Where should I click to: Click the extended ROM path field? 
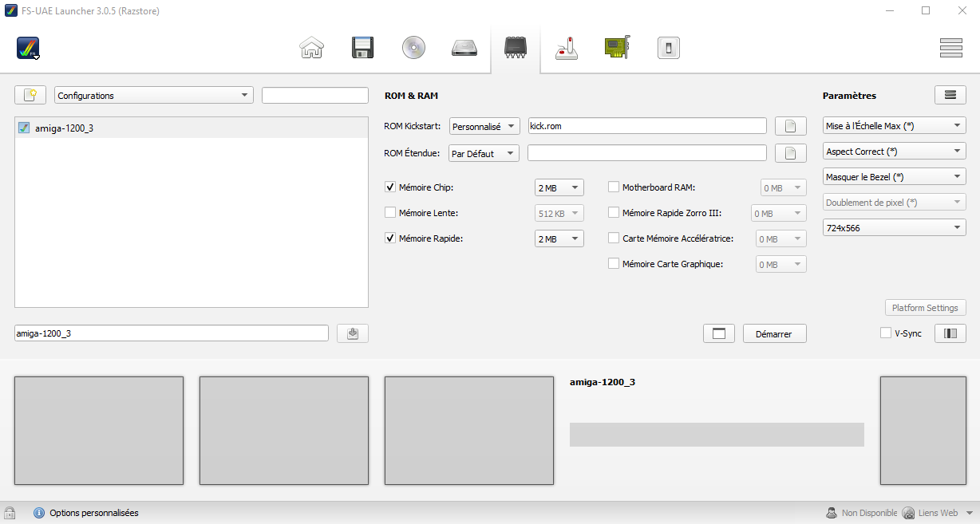coord(647,153)
